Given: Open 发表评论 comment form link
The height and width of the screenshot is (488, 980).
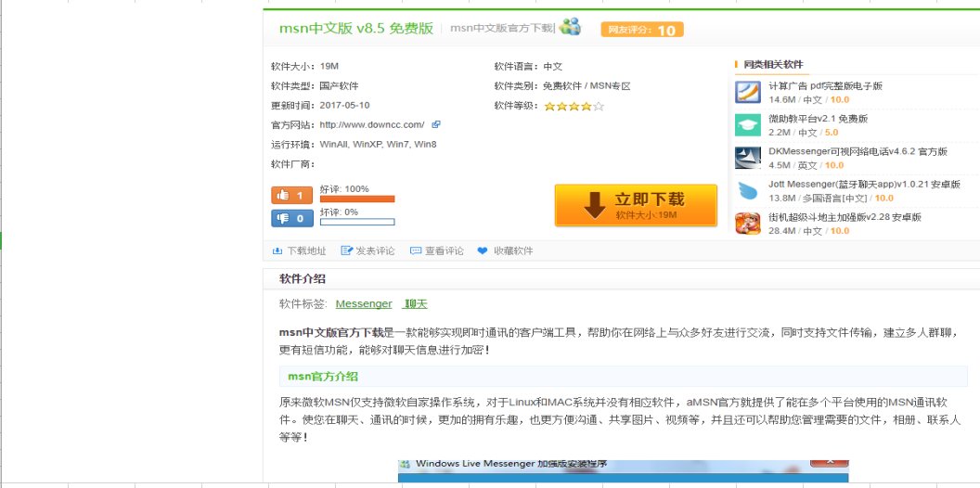Looking at the screenshot, I should coord(375,251).
